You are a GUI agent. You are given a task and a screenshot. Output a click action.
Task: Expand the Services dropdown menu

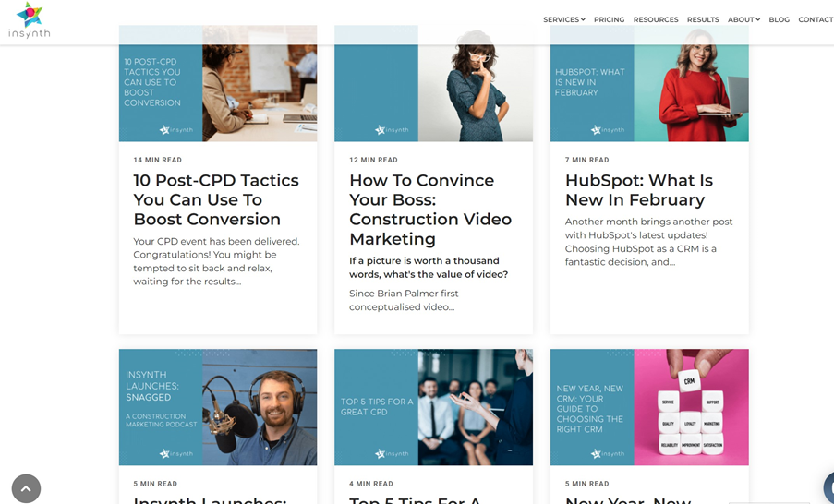(x=563, y=19)
